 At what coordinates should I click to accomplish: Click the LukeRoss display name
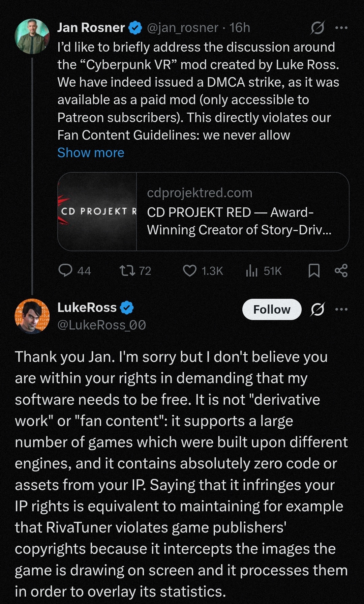87,308
